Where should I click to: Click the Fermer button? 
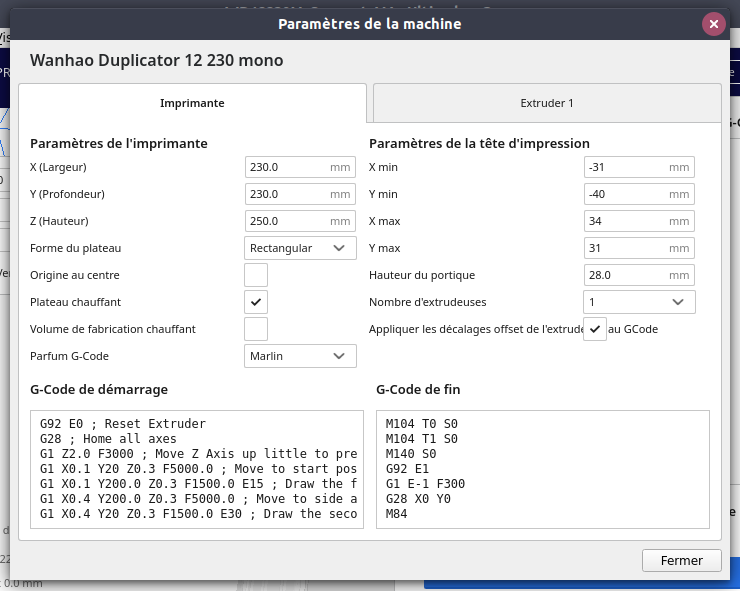[x=681, y=560]
